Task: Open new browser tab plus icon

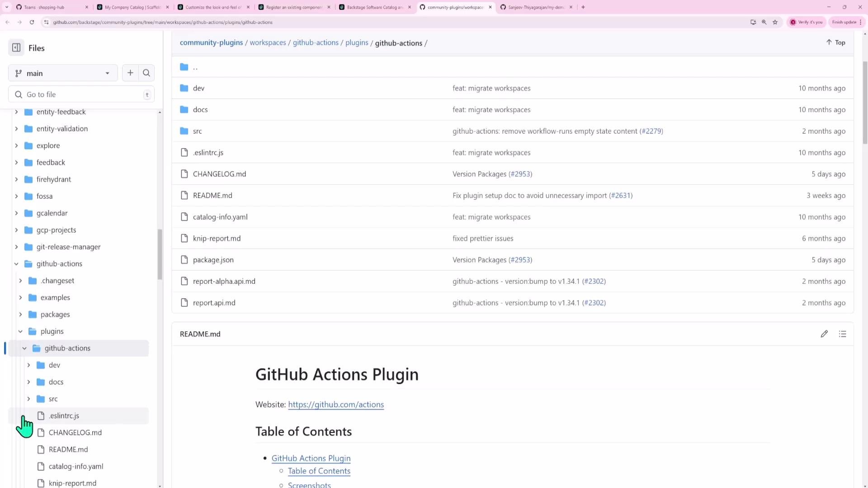Action: click(x=583, y=7)
